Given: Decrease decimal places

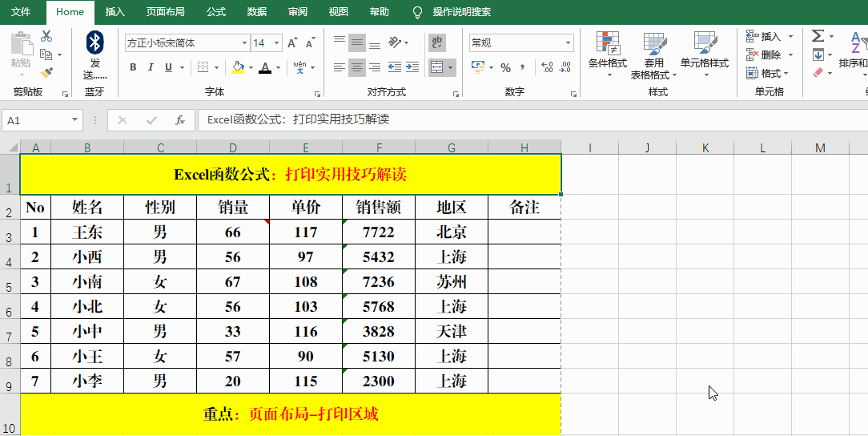Looking at the screenshot, I should tap(565, 67).
